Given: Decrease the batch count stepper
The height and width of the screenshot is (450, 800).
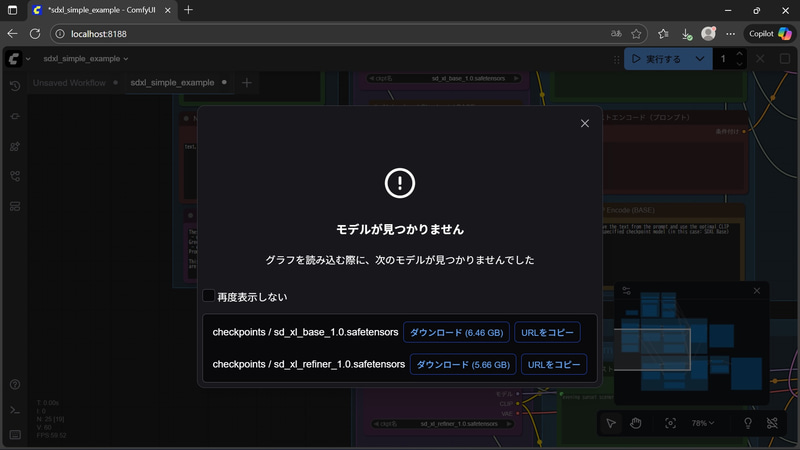Looking at the screenshot, I should pyautogui.click(x=739, y=64).
